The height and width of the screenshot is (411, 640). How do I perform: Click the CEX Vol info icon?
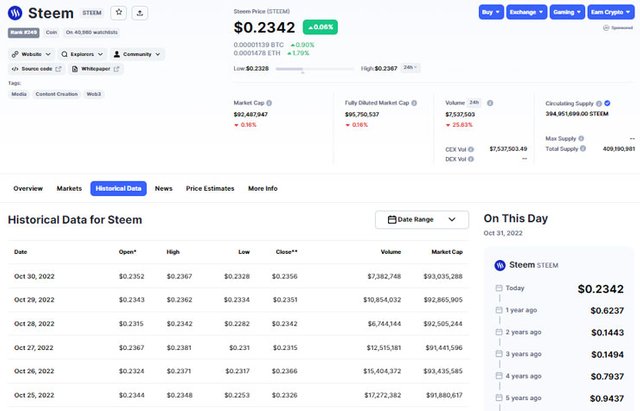471,149
